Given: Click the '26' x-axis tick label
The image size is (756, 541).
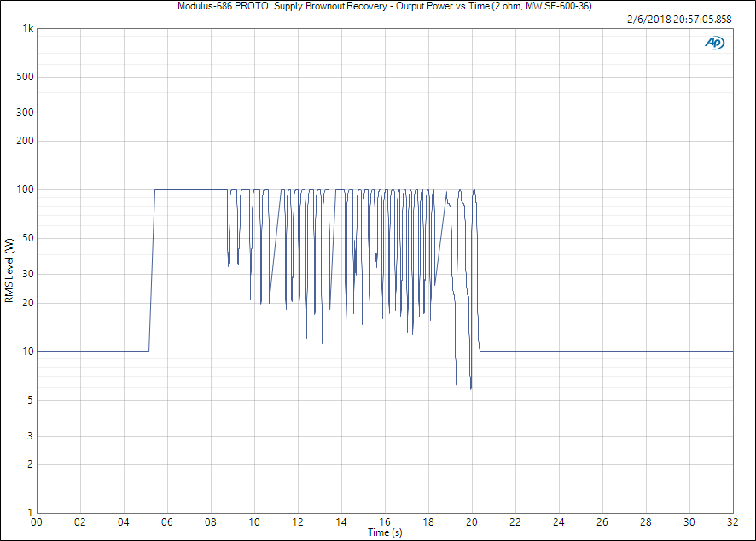Looking at the screenshot, I should click(602, 522).
